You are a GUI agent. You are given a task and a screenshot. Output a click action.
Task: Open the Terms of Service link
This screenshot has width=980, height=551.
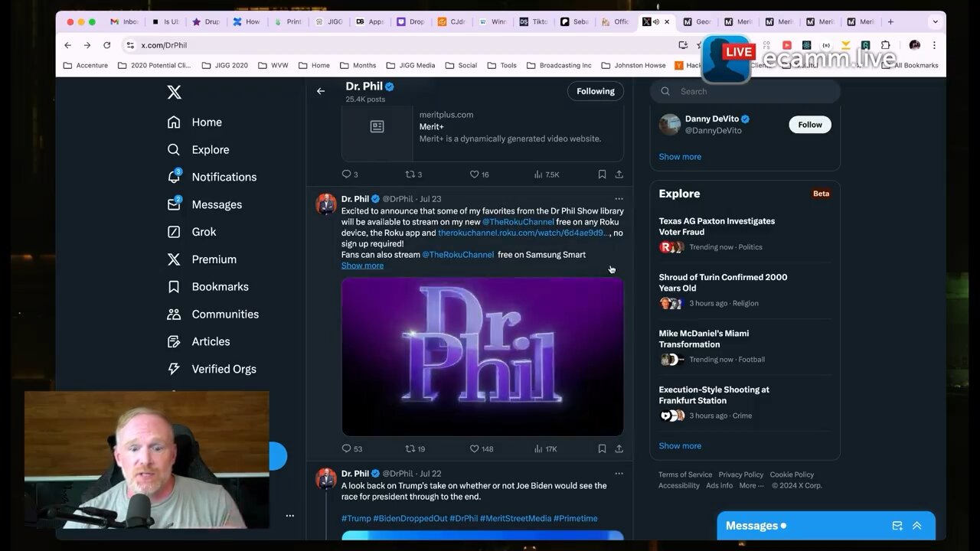coord(685,474)
